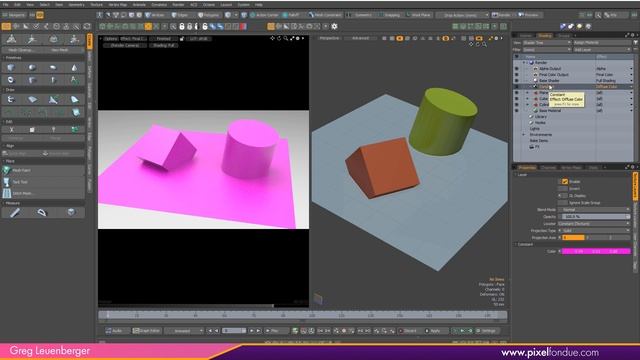Screen dimensions: 640x360
Task: Click the Action Center button
Action: tap(264, 15)
